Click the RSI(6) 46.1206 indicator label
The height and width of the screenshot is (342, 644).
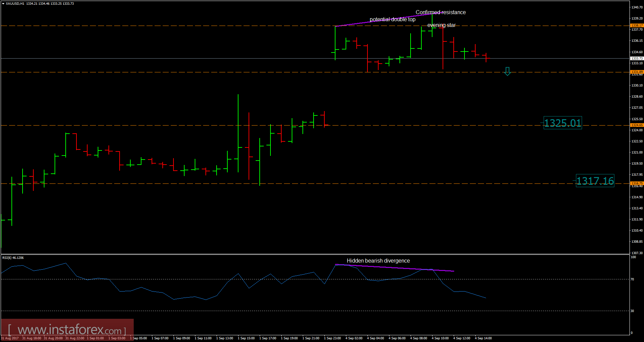point(13,258)
